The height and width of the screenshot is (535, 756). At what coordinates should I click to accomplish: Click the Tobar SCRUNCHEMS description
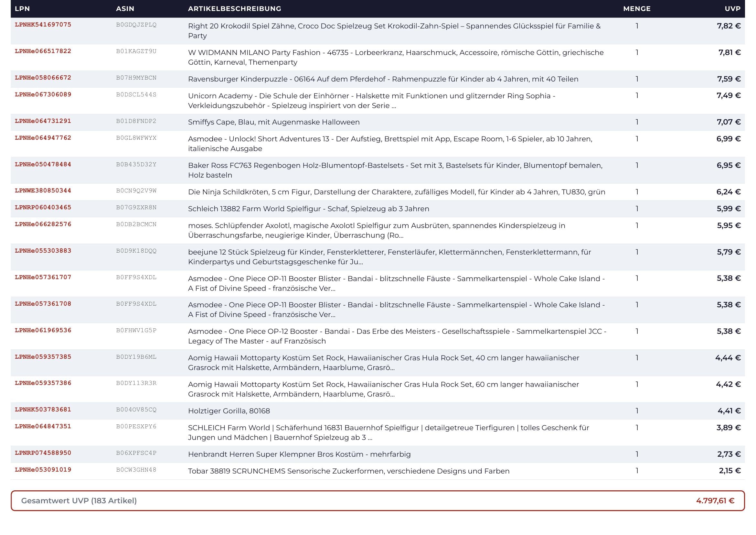(x=349, y=471)
